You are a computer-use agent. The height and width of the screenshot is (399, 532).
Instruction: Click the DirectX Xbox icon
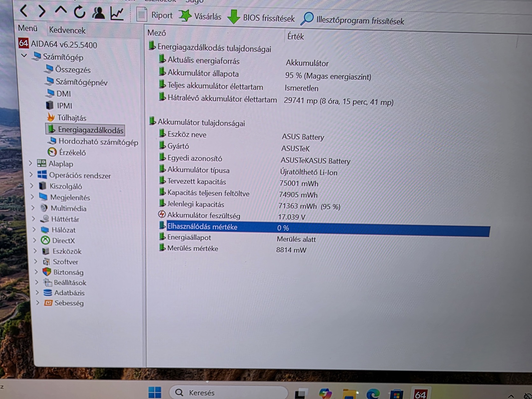point(45,240)
